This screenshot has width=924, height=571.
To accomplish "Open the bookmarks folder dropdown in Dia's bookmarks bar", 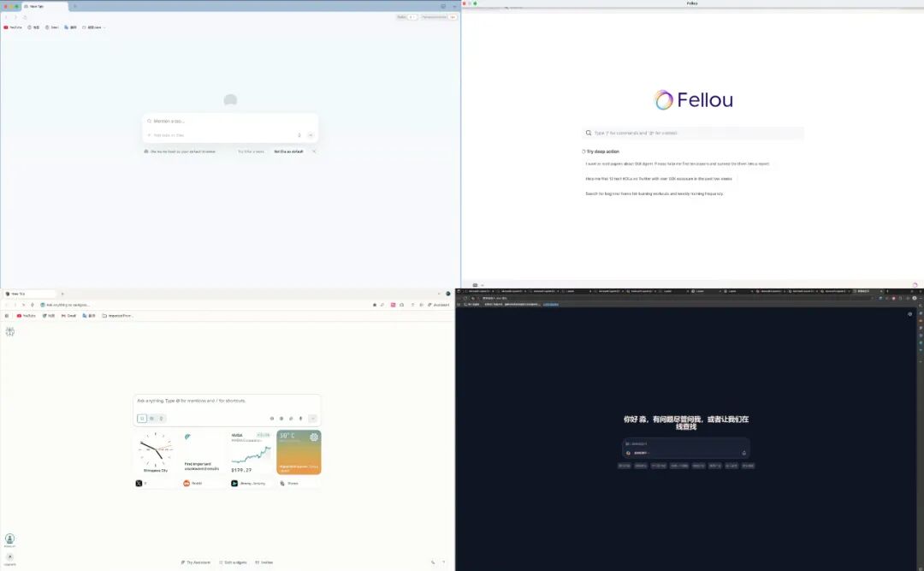I will point(94,27).
